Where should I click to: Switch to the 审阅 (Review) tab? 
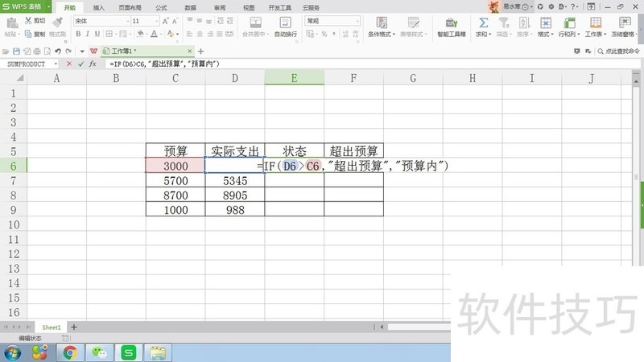[219, 8]
